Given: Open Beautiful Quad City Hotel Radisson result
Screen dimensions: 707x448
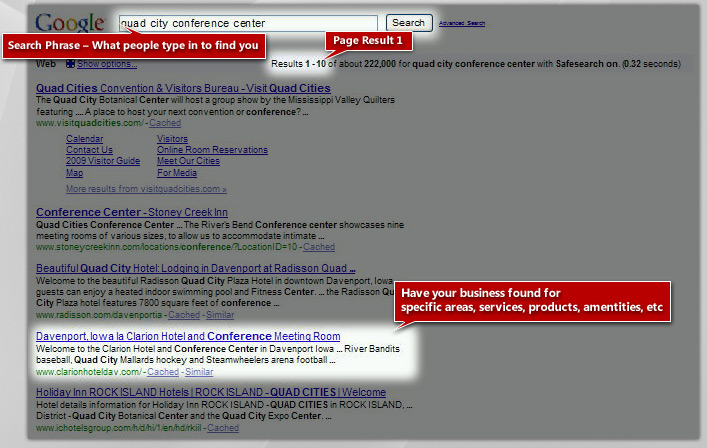Looking at the screenshot, I should click(196, 268).
